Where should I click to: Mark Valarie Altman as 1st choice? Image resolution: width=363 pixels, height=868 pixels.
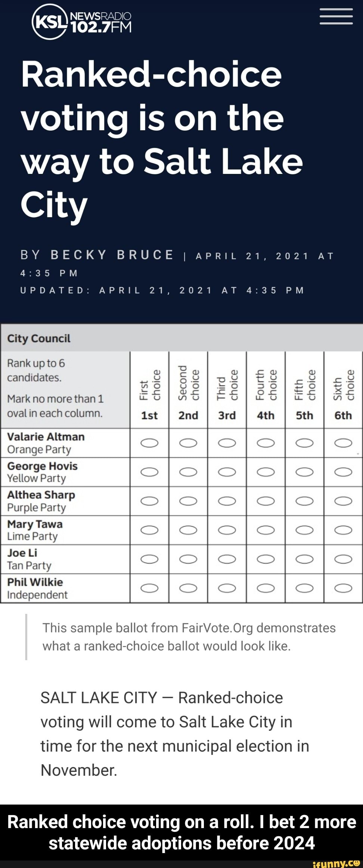click(x=149, y=443)
